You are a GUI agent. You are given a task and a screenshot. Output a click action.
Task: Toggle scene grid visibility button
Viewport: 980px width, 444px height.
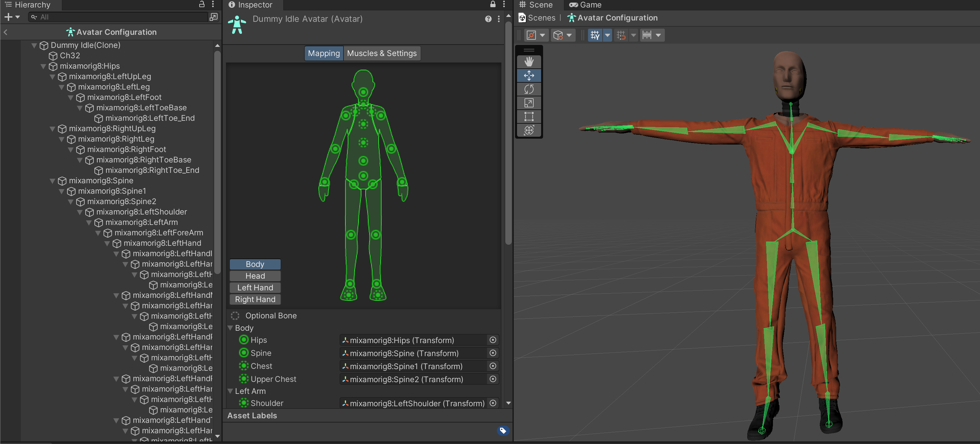[595, 35]
